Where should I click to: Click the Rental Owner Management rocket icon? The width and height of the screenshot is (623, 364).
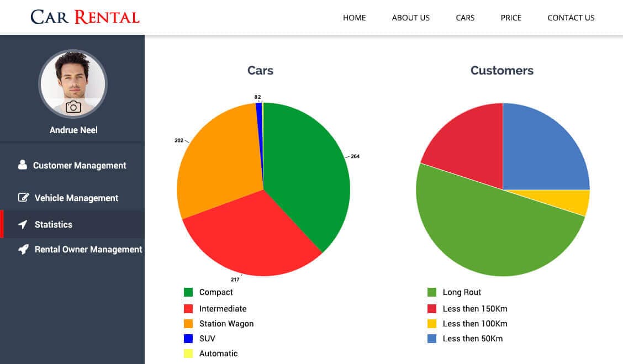[x=23, y=249]
